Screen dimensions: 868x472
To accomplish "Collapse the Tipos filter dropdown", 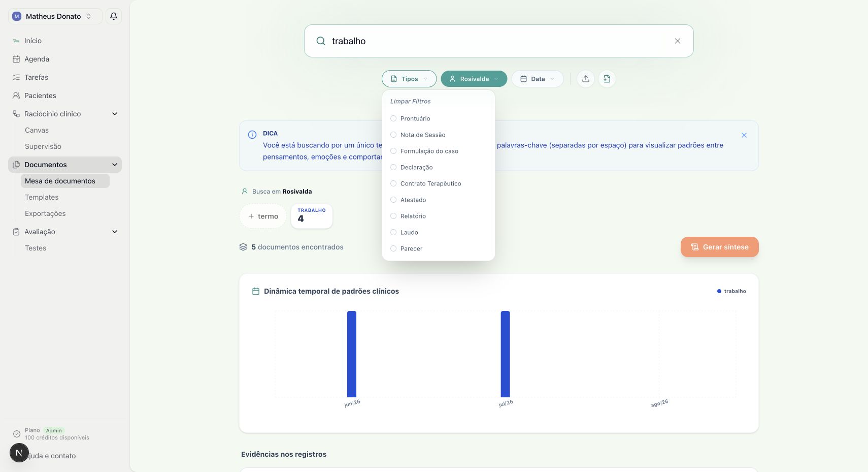I will [x=409, y=79].
